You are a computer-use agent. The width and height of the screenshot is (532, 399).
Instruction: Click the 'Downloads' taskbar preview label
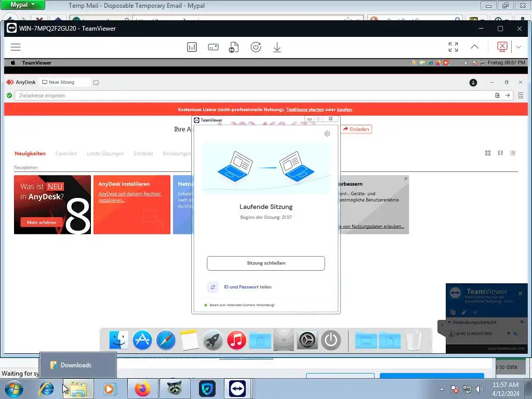coord(76,365)
